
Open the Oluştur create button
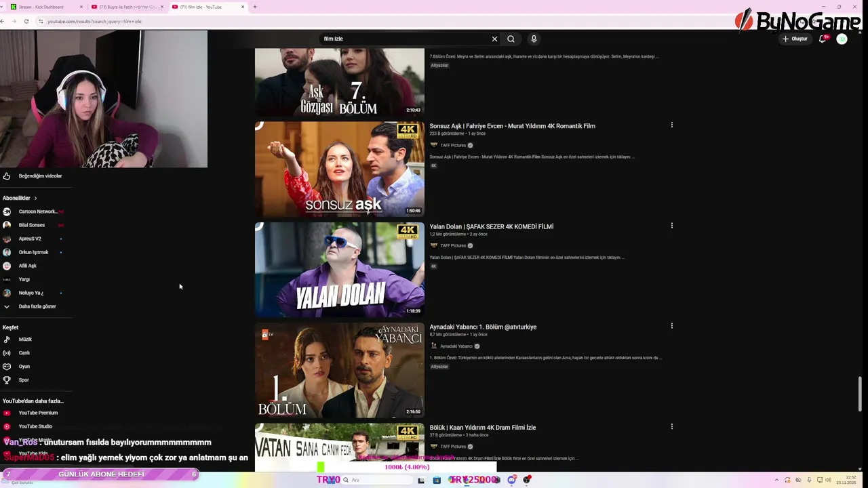(x=795, y=39)
